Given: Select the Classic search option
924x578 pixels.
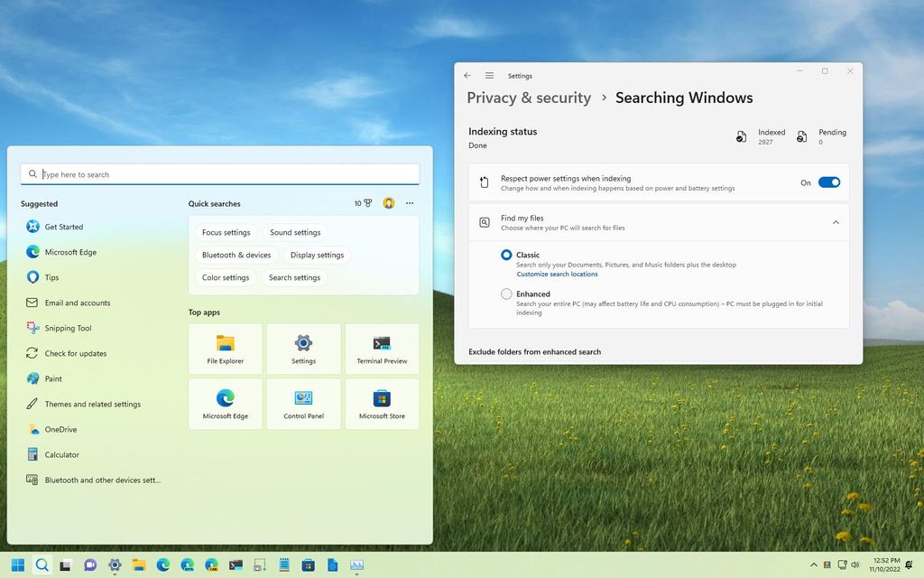Looking at the screenshot, I should pos(507,255).
